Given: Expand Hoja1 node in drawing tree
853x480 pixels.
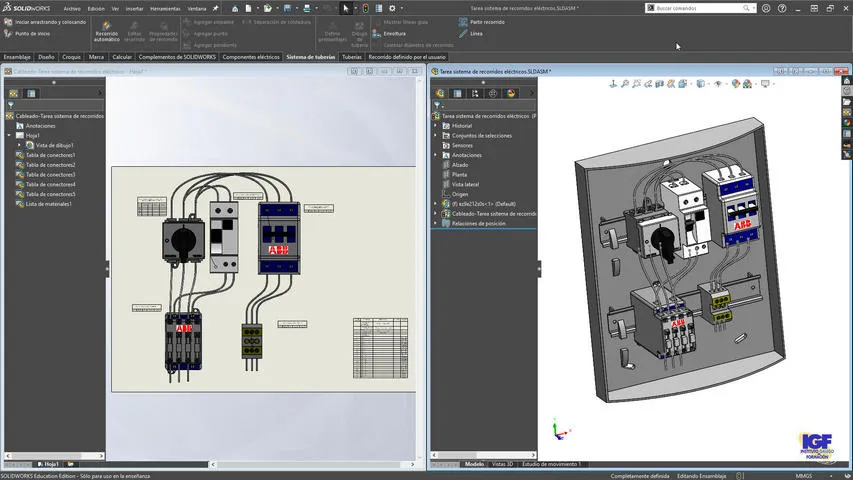Looking at the screenshot, I should coord(9,136).
